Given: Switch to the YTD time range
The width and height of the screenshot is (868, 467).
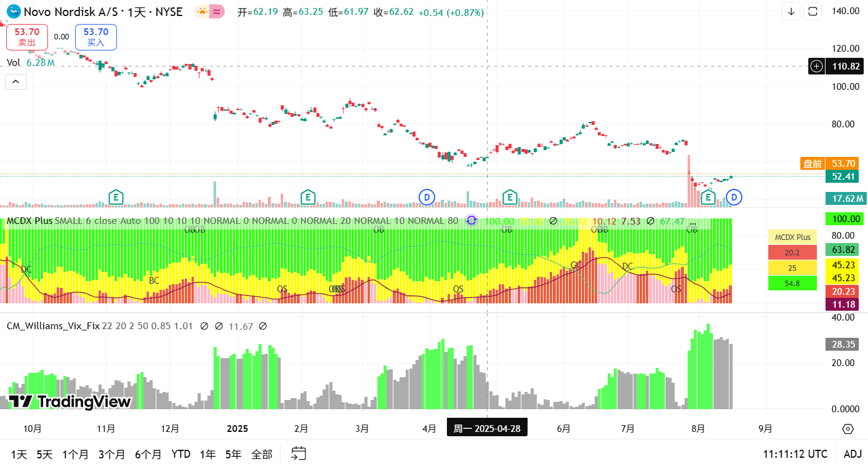Looking at the screenshot, I should [x=180, y=454].
